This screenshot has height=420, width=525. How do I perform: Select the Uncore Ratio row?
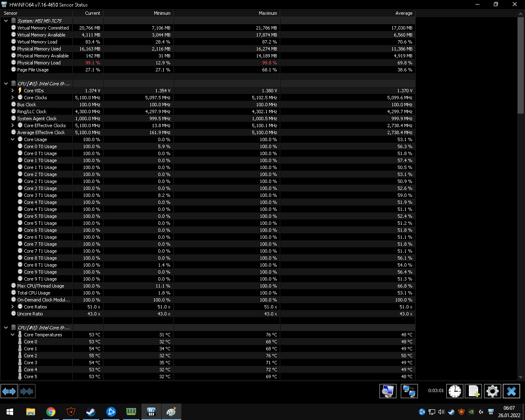pyautogui.click(x=208, y=314)
